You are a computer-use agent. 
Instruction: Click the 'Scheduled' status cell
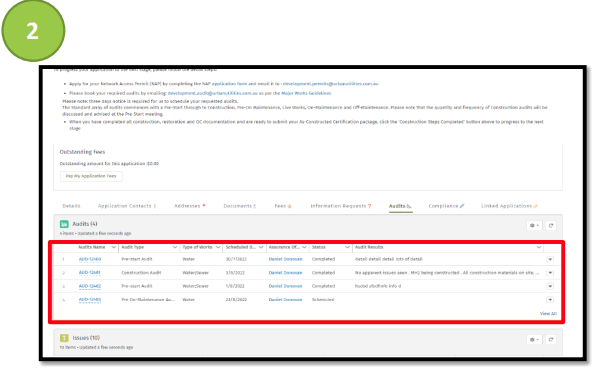click(323, 300)
